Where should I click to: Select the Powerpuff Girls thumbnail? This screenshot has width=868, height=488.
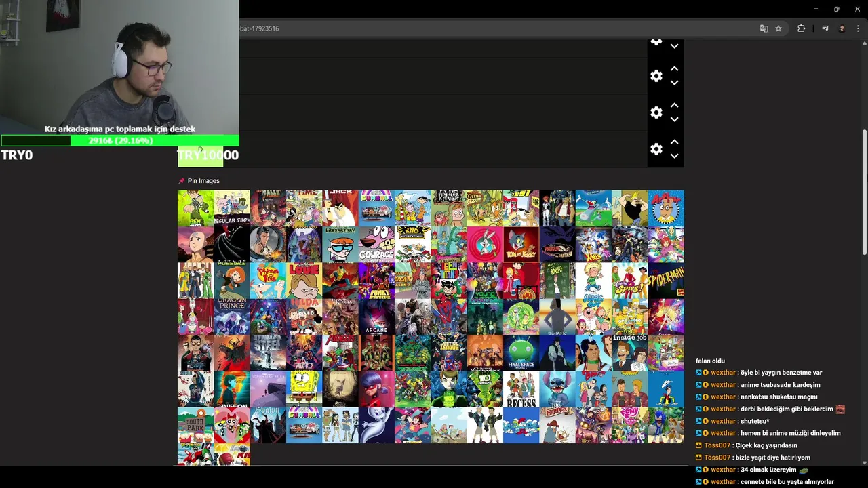tap(232, 425)
